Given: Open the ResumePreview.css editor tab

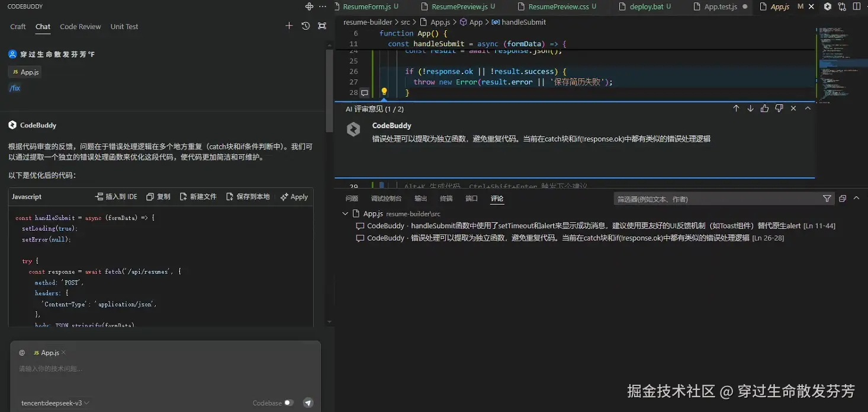Looking at the screenshot, I should click(x=557, y=7).
